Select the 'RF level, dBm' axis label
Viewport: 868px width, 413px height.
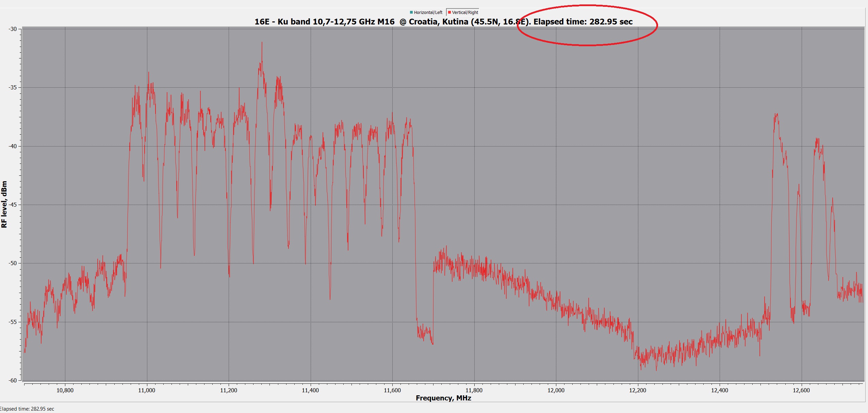(4, 204)
